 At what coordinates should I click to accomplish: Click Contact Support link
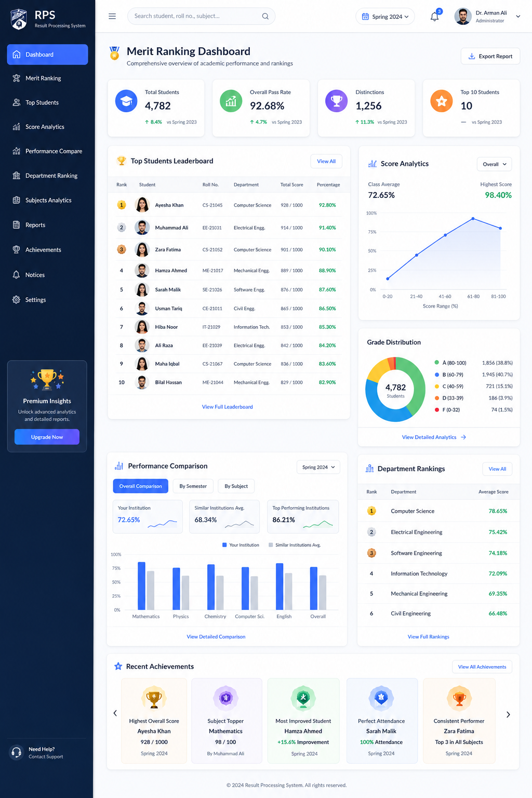tap(46, 757)
